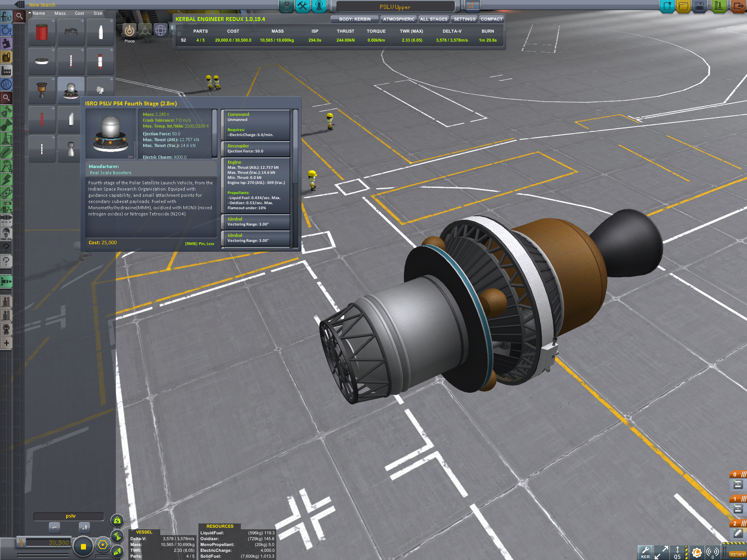747x560 pixels.
Task: Click the diagonal arrows toolbar icon
Action: click(x=661, y=552)
